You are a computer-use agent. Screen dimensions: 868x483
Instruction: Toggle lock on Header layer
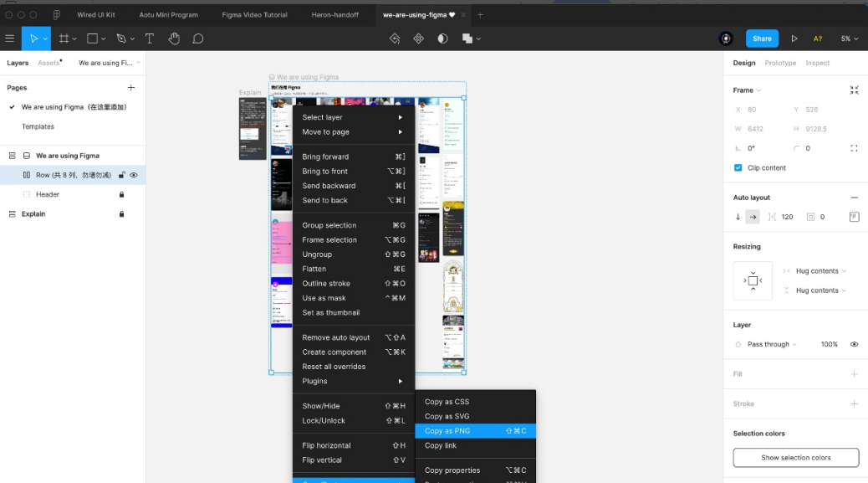(122, 194)
